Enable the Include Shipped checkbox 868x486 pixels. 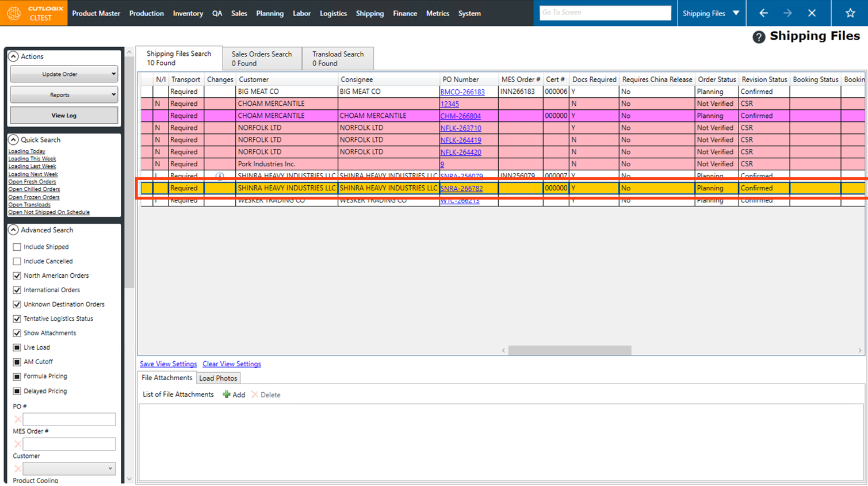point(17,247)
